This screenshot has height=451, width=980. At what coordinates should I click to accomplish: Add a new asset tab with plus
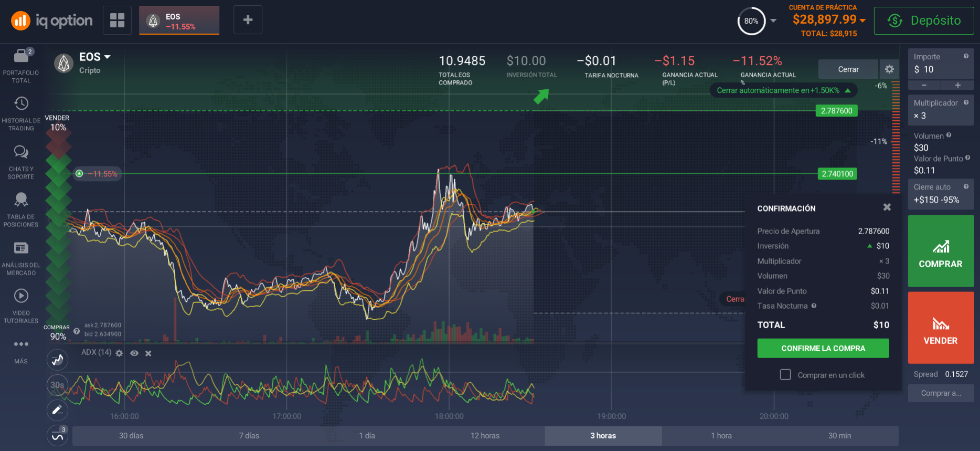(x=248, y=20)
